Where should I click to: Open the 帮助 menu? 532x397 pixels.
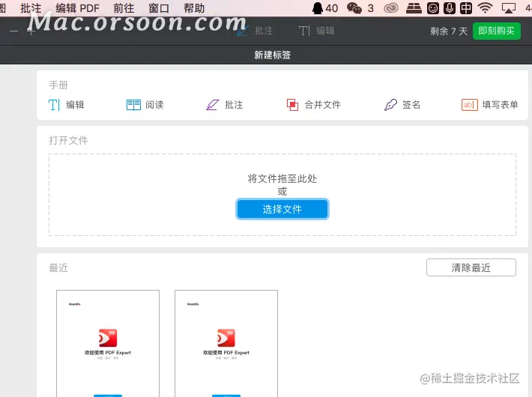(194, 8)
